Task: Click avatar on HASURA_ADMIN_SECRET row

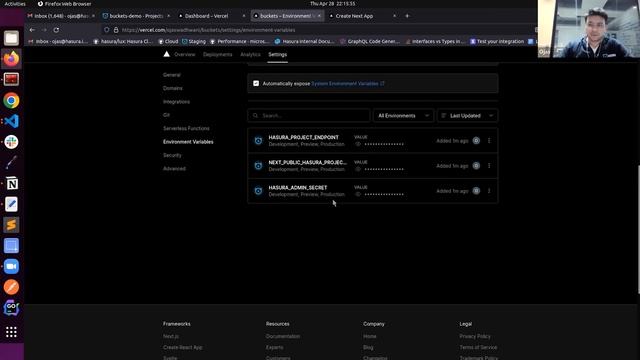Action: [476, 191]
